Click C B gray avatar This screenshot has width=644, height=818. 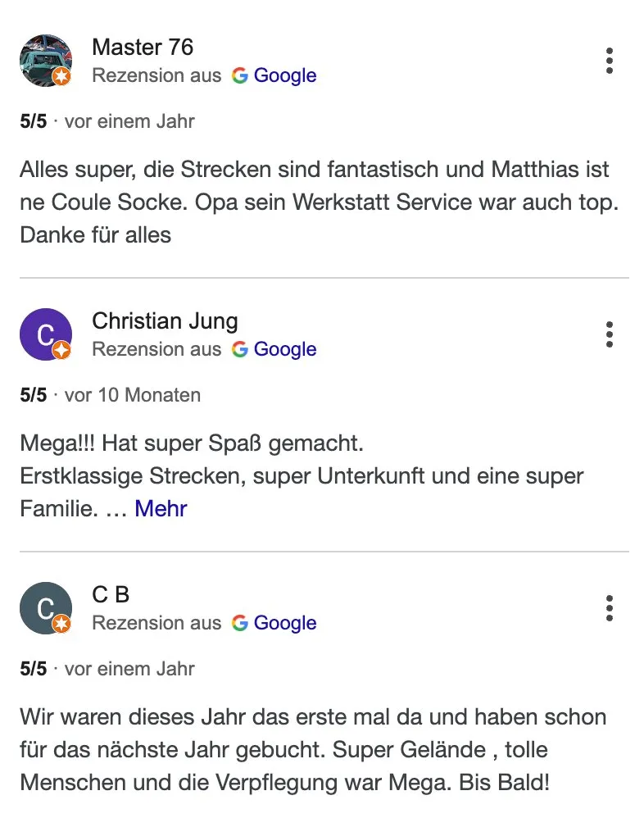click(45, 608)
